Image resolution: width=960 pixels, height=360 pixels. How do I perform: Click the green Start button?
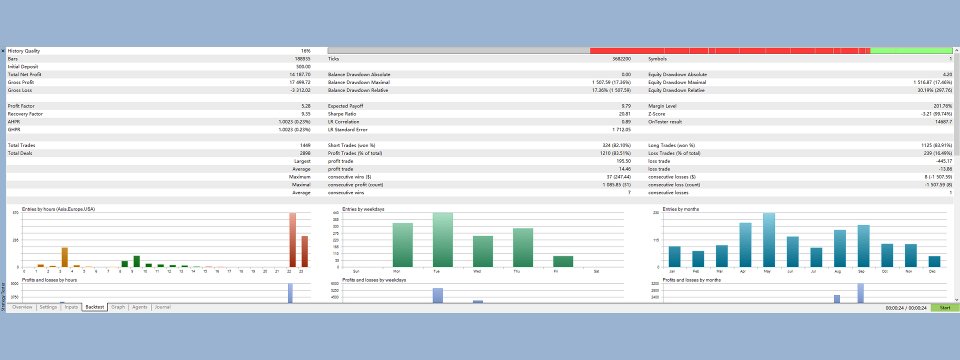pos(945,308)
